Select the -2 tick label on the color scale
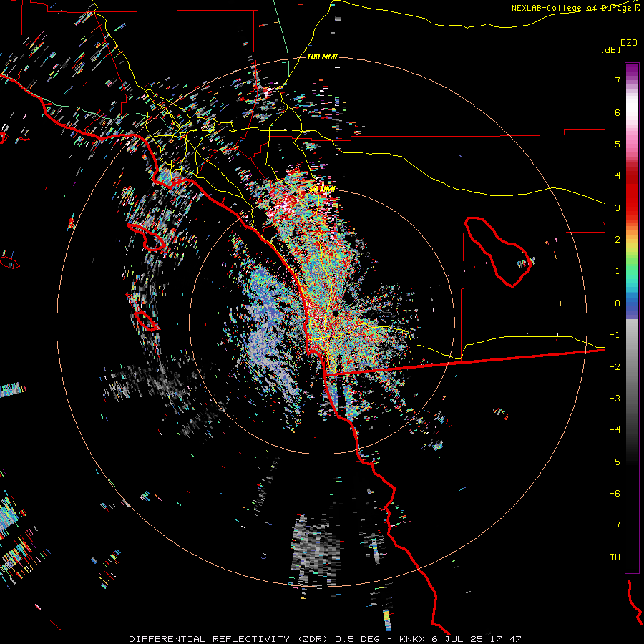This screenshot has width=644, height=644. (x=615, y=367)
